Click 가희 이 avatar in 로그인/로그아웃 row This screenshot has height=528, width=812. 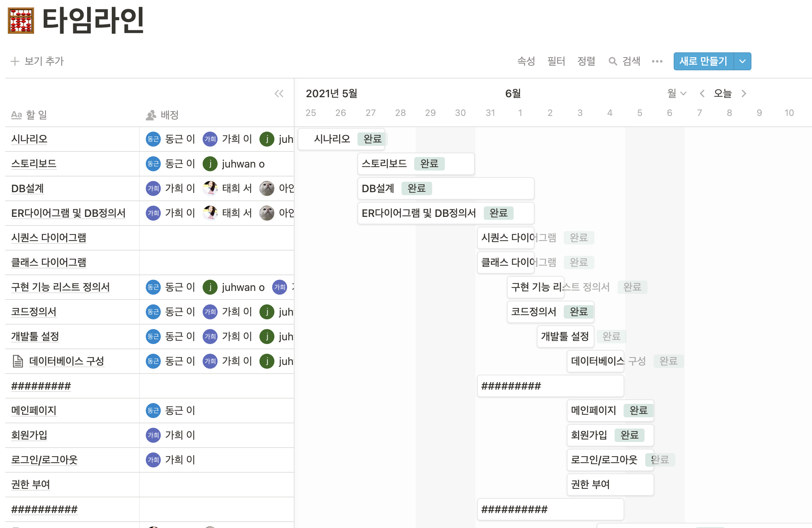click(x=153, y=460)
